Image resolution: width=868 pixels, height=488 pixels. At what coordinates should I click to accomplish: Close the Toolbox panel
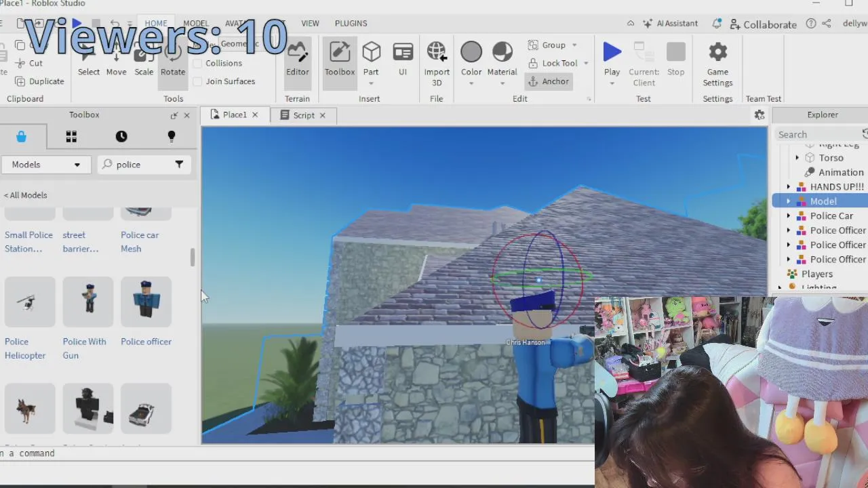pos(186,115)
